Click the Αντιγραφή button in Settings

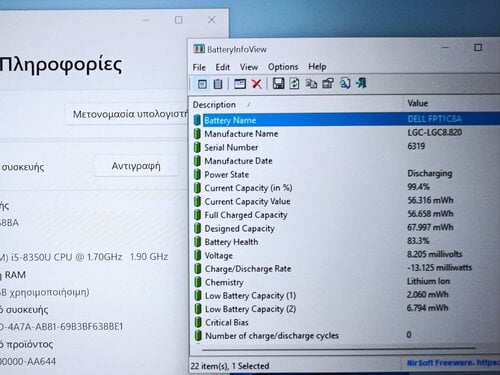click(x=136, y=166)
